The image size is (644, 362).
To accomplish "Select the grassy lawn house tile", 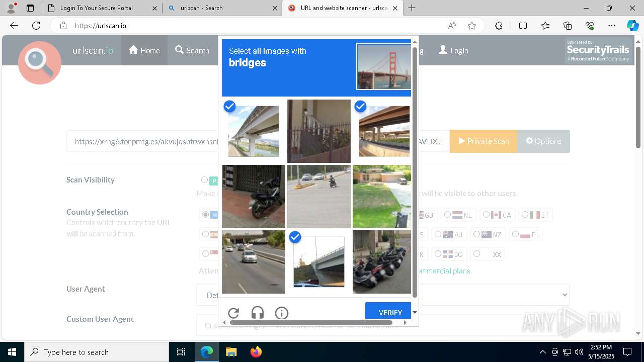I will tap(382, 197).
